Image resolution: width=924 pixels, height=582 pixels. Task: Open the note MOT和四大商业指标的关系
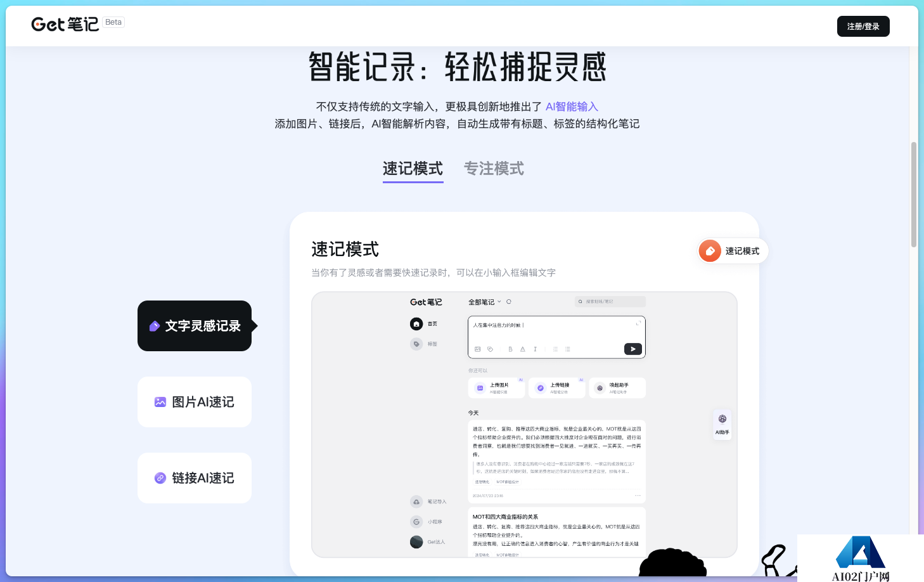click(505, 517)
